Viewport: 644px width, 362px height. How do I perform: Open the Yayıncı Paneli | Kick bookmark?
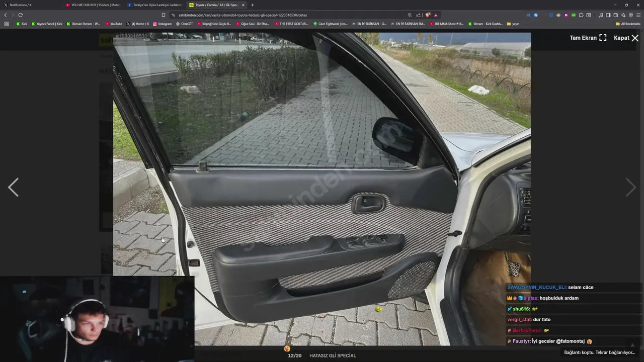(x=47, y=24)
